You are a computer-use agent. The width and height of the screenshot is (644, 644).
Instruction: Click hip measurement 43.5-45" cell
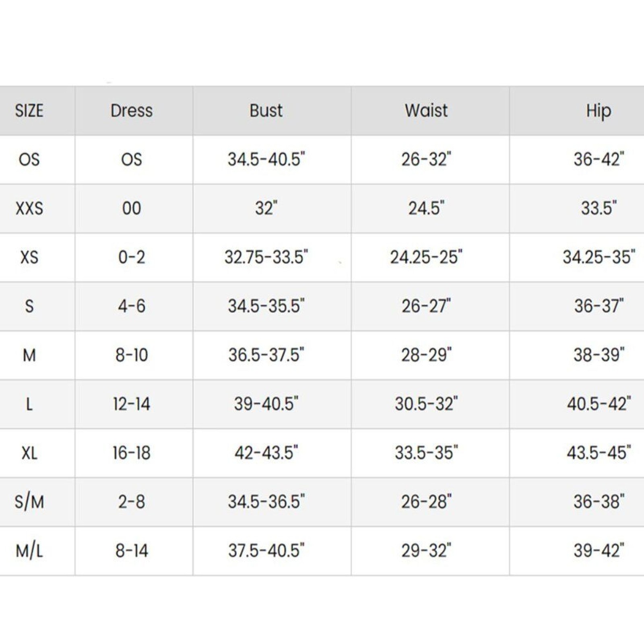[599, 453]
